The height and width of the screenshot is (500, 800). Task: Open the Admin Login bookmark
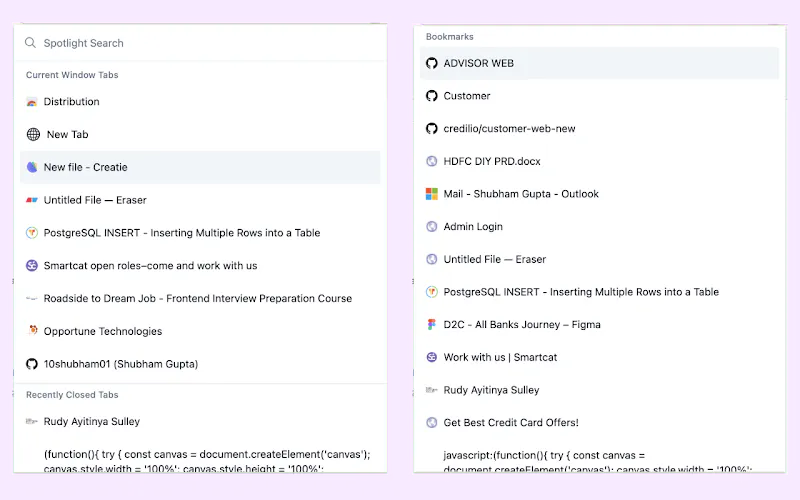click(x=599, y=227)
